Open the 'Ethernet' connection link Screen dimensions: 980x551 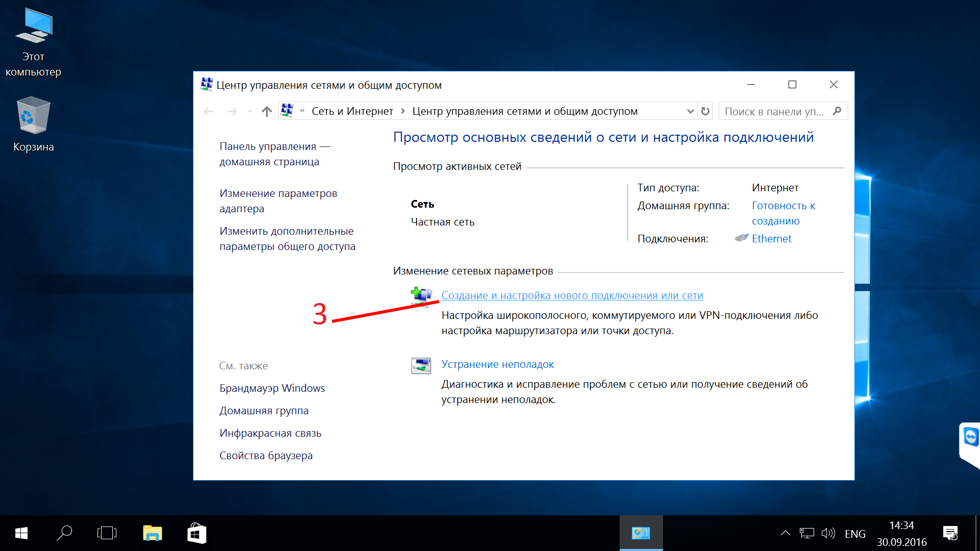771,239
